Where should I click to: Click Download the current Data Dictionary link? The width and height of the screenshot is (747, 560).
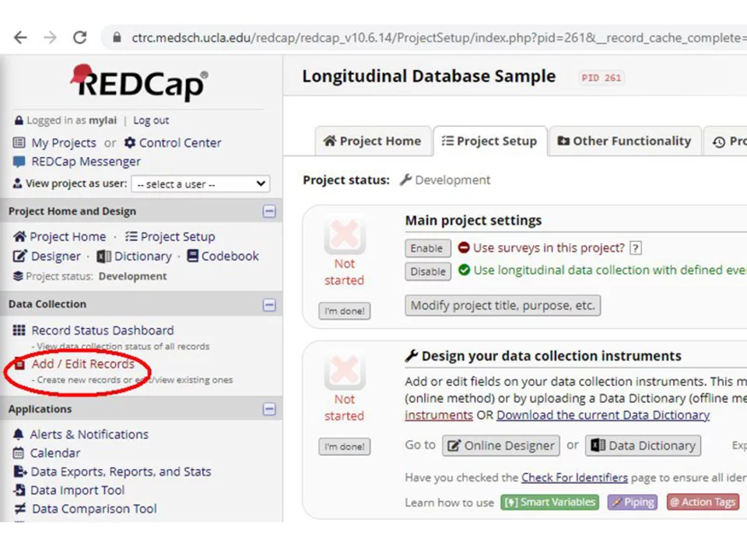603,415
